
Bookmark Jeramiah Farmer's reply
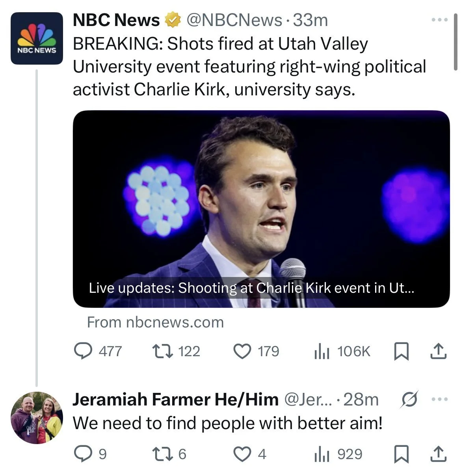401,454
